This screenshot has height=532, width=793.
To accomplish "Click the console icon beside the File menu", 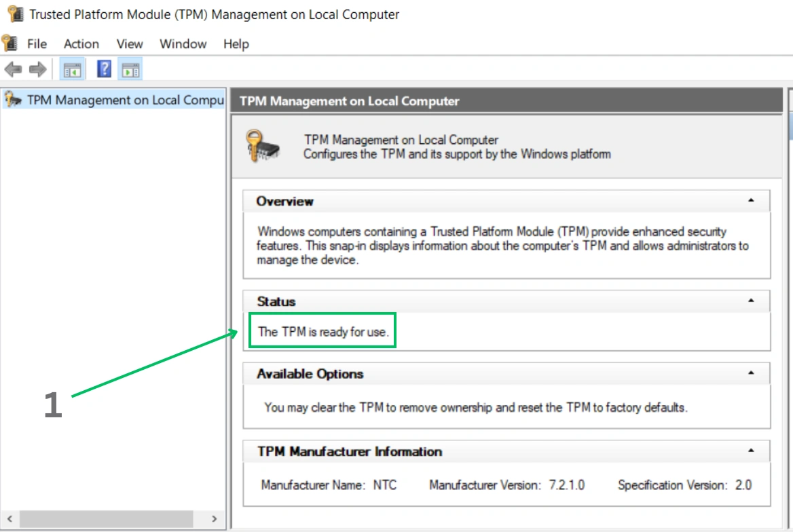I will click(x=9, y=43).
